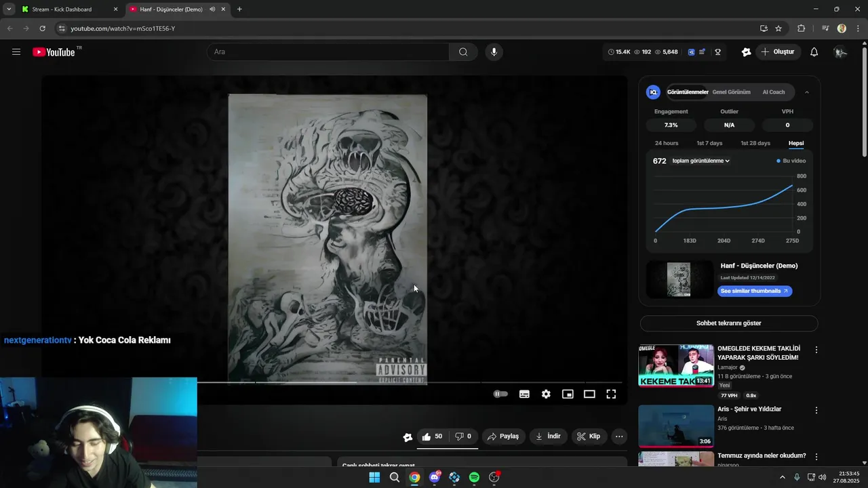The image size is (868, 488).
Task: Open the YouTube hamburger guide menu
Action: [x=16, y=52]
